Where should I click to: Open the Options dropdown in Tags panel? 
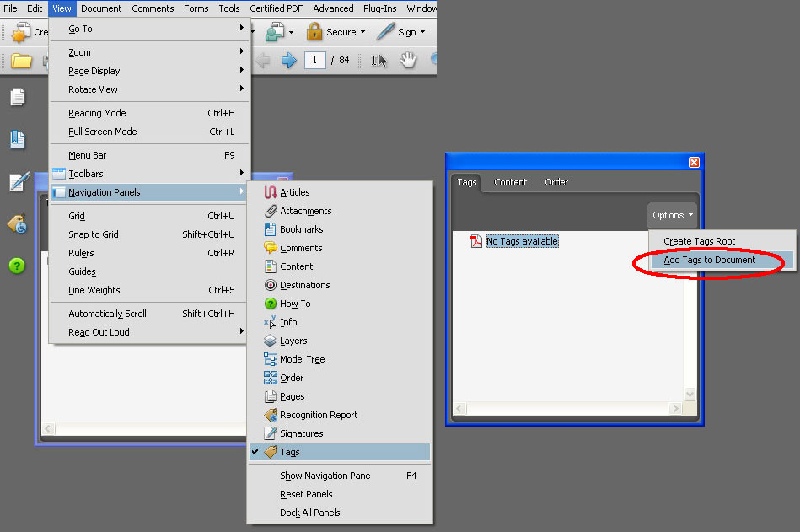point(673,215)
